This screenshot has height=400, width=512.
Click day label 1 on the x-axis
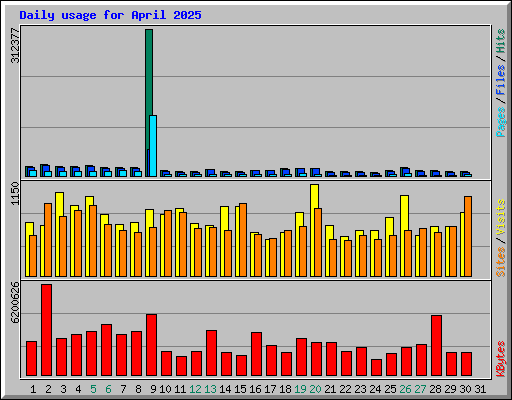(x=33, y=389)
